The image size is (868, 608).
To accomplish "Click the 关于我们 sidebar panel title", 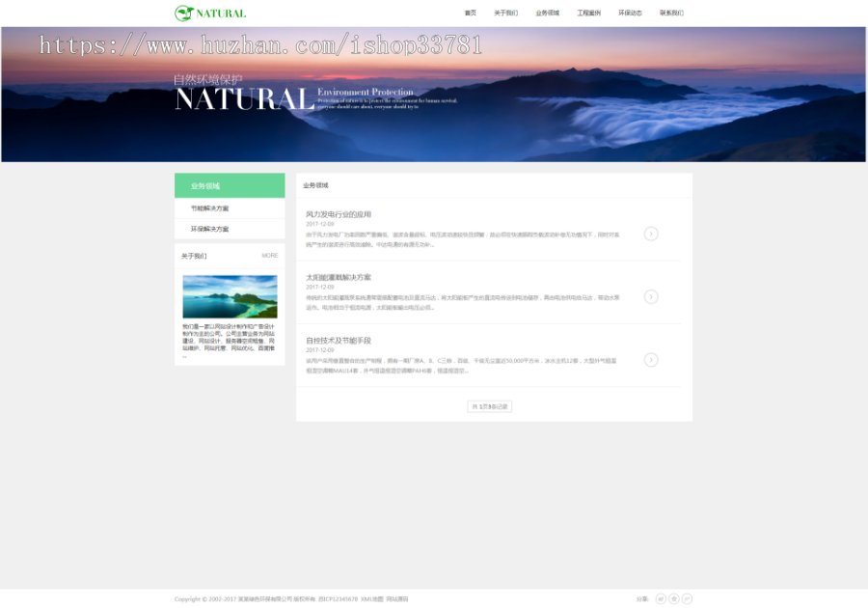I will coord(194,256).
